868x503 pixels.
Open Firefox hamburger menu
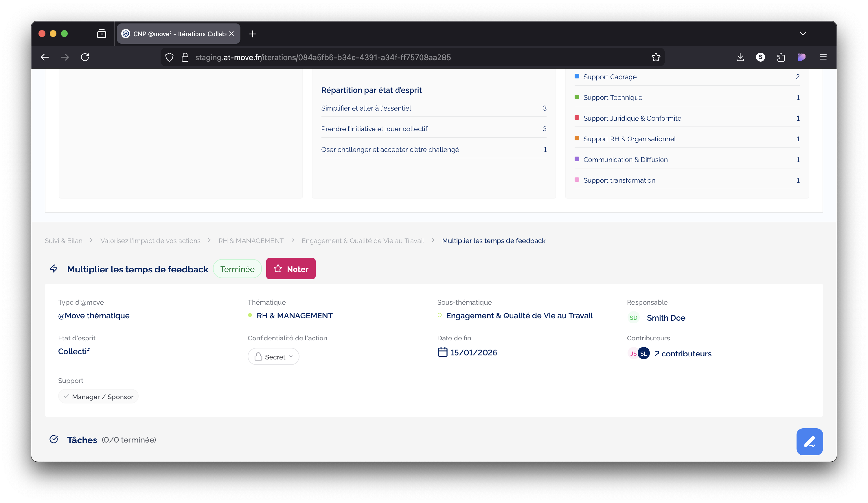pos(823,57)
